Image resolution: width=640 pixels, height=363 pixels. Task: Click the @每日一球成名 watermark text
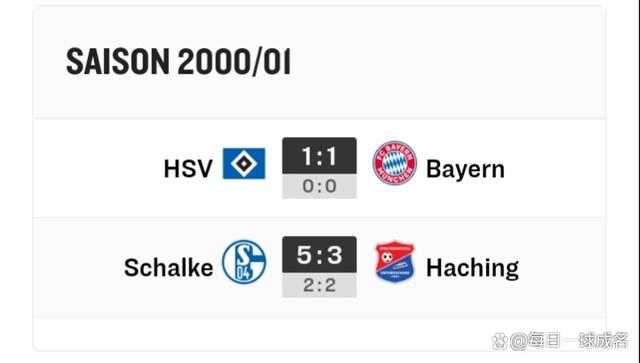pyautogui.click(x=569, y=341)
